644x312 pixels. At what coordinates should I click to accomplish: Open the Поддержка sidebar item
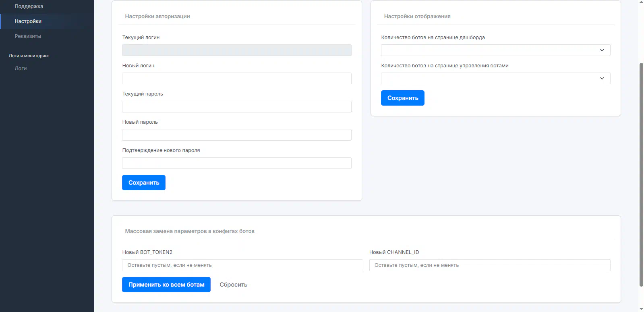coord(29,6)
